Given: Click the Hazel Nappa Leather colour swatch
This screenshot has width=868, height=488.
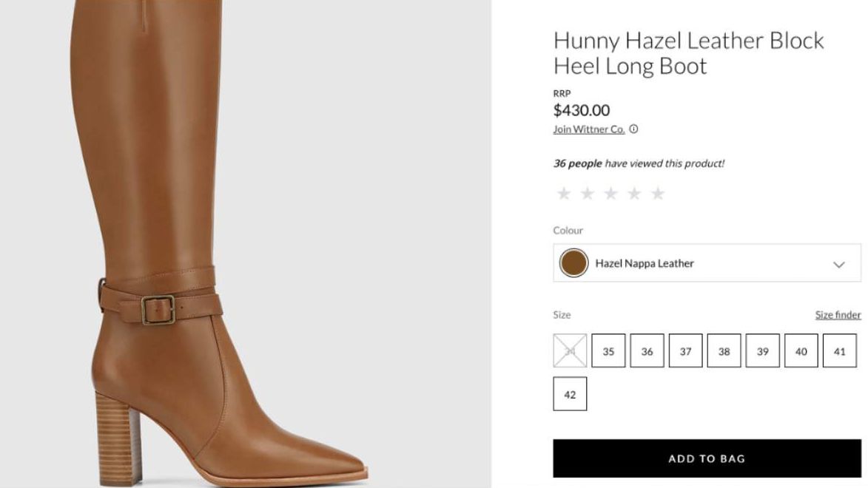Looking at the screenshot, I should (x=573, y=263).
